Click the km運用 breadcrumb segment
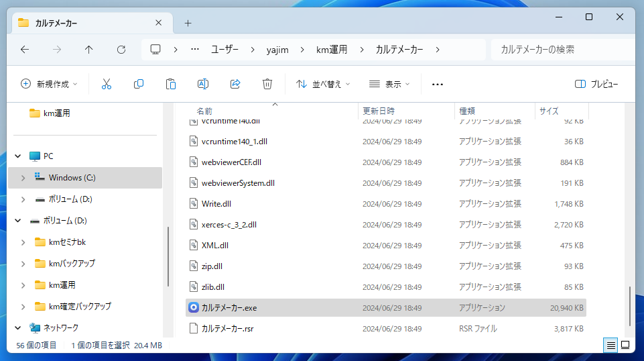The image size is (644, 361). pos(332,50)
